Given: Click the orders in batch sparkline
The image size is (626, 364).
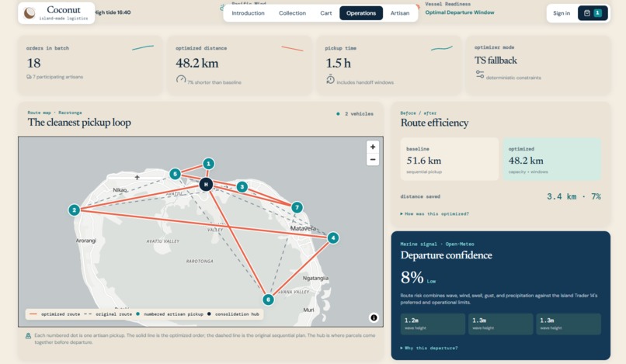Looking at the screenshot, I should point(143,48).
